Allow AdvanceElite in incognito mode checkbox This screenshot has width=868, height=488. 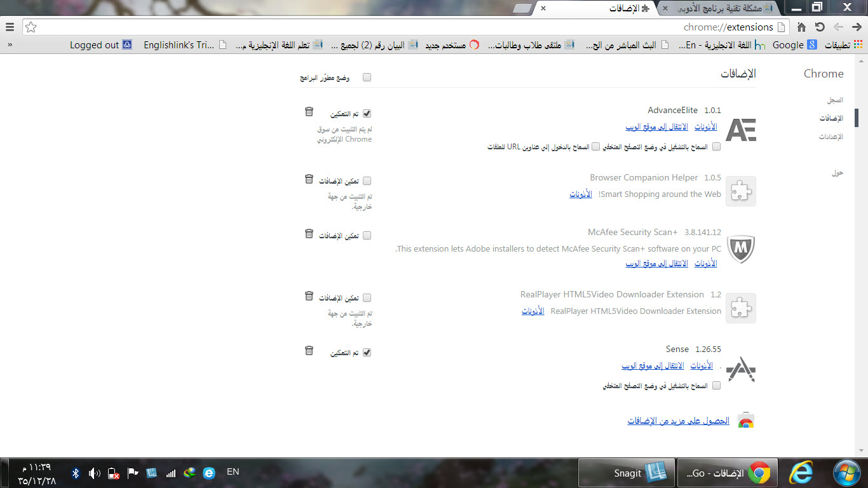[717, 147]
